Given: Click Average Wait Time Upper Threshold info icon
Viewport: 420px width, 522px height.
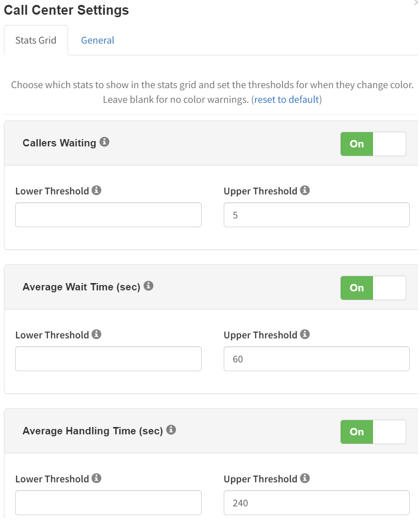Looking at the screenshot, I should [305, 334].
